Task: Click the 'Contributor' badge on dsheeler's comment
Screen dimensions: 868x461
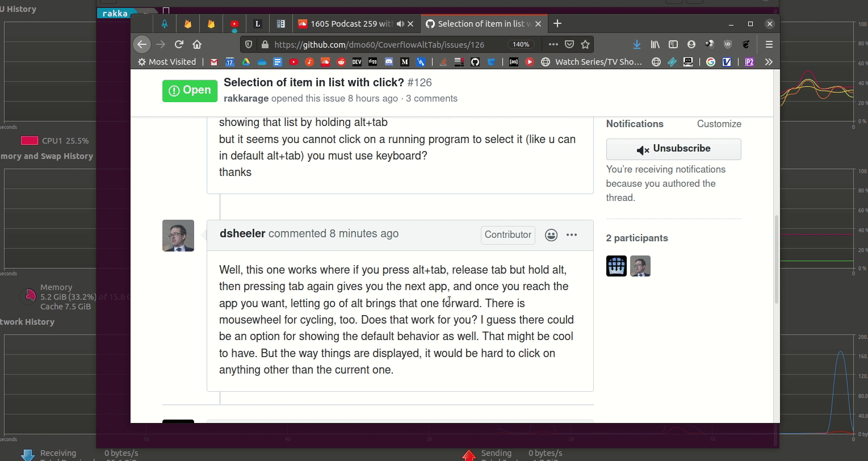Action: [x=508, y=234]
